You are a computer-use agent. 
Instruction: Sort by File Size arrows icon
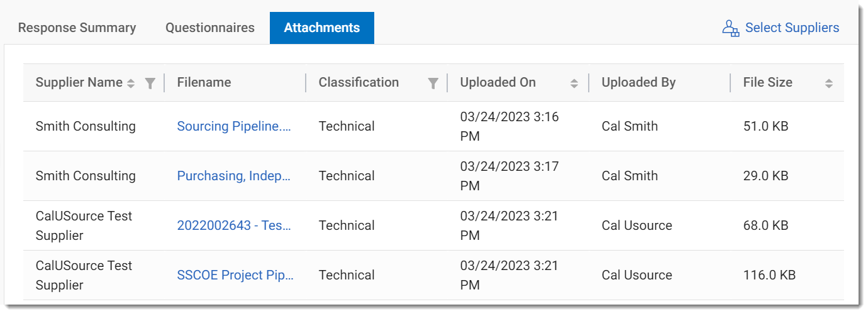coord(828,83)
